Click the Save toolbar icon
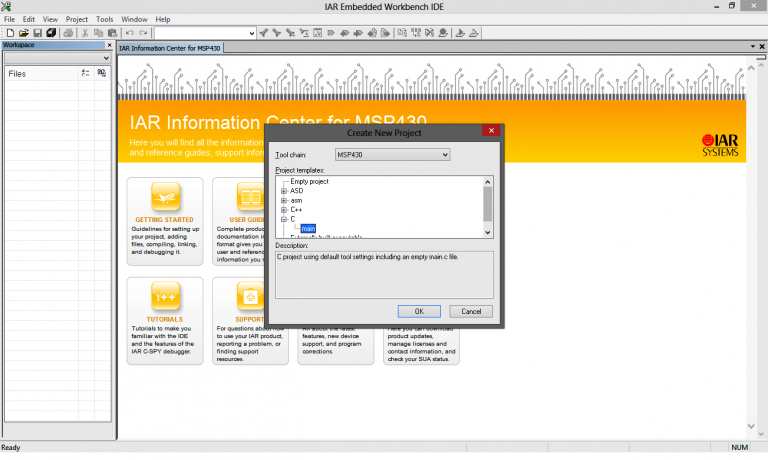Viewport: 768px width, 460px height. [37, 33]
